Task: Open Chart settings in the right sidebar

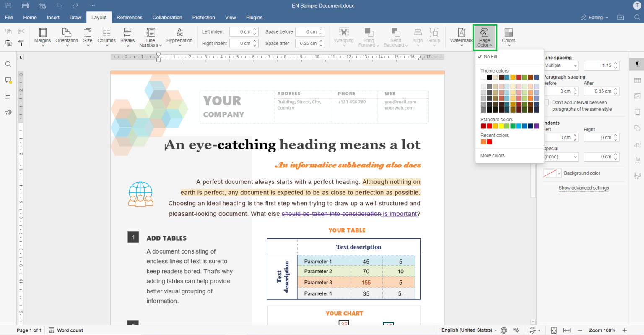Action: click(x=637, y=144)
